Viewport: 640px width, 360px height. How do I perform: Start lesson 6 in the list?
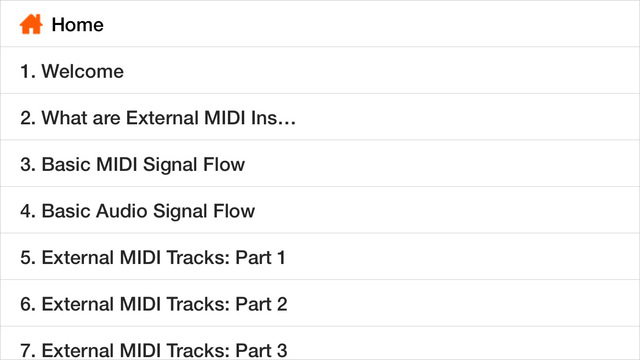point(320,303)
